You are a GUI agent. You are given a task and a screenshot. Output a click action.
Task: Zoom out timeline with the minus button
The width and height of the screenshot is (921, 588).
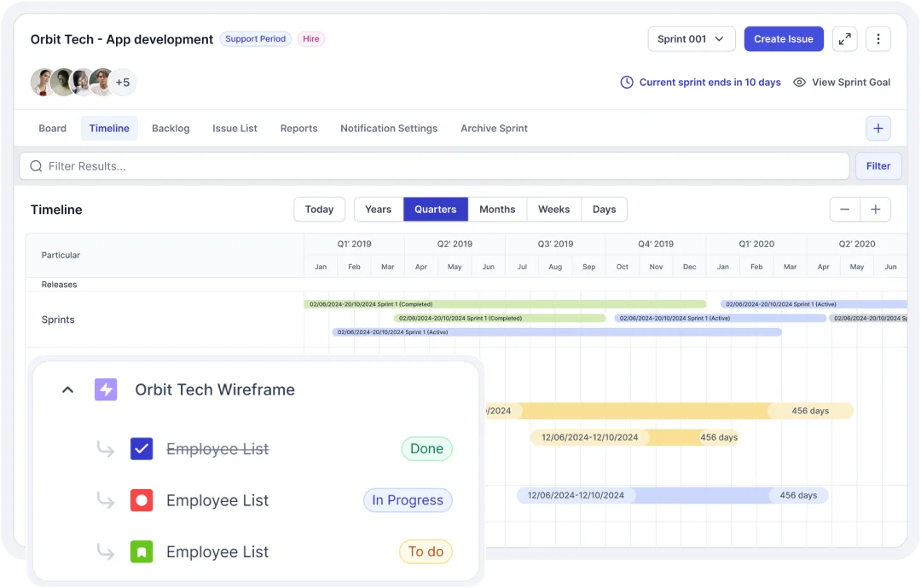point(844,210)
